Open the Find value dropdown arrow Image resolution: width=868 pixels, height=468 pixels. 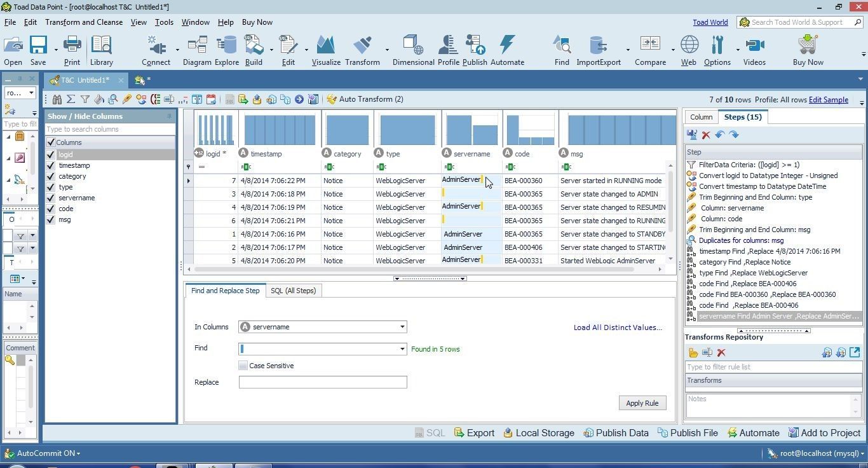[402, 348]
